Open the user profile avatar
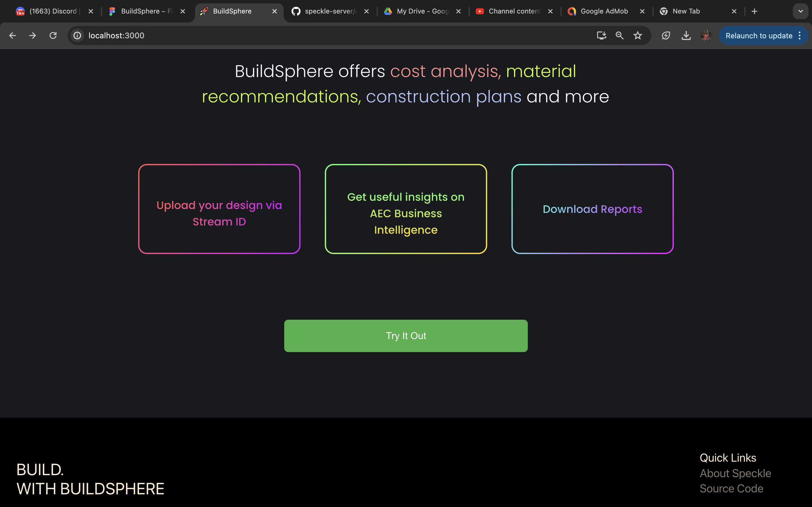 point(706,35)
